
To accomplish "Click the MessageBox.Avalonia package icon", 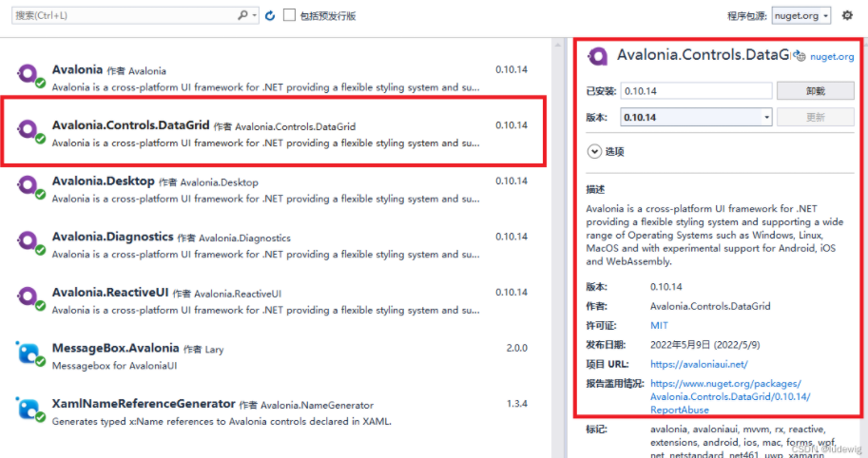I will tap(29, 354).
